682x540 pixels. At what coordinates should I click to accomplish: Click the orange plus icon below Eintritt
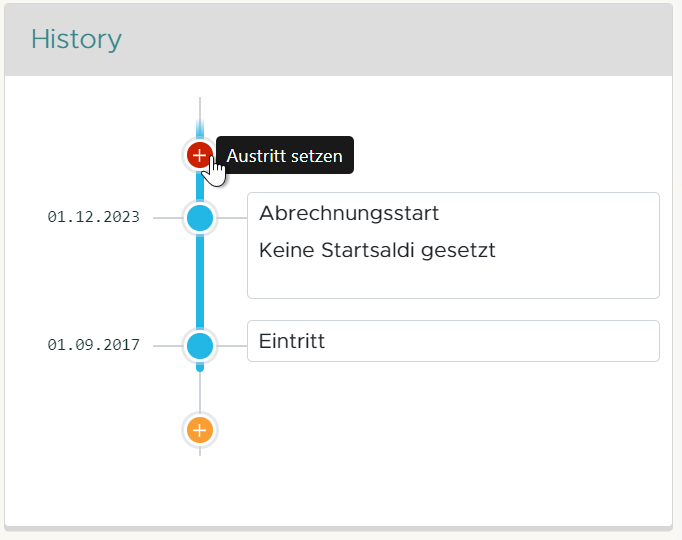tap(200, 430)
